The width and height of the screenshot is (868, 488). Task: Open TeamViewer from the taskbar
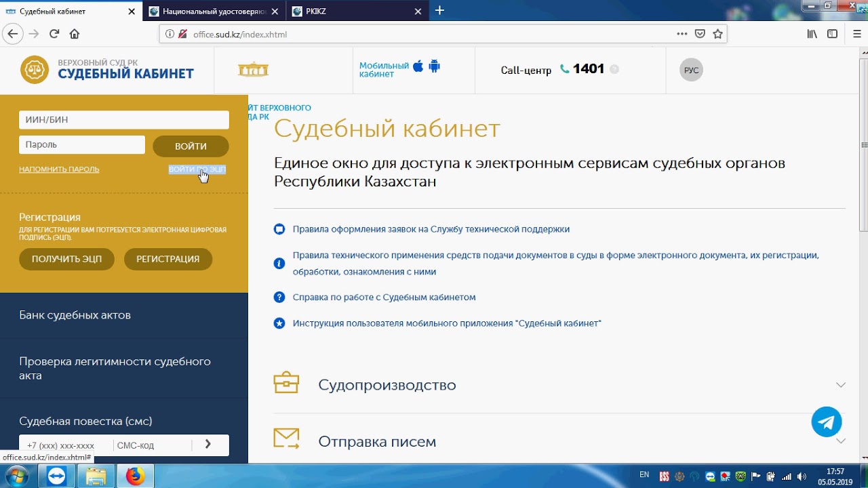[x=57, y=476]
